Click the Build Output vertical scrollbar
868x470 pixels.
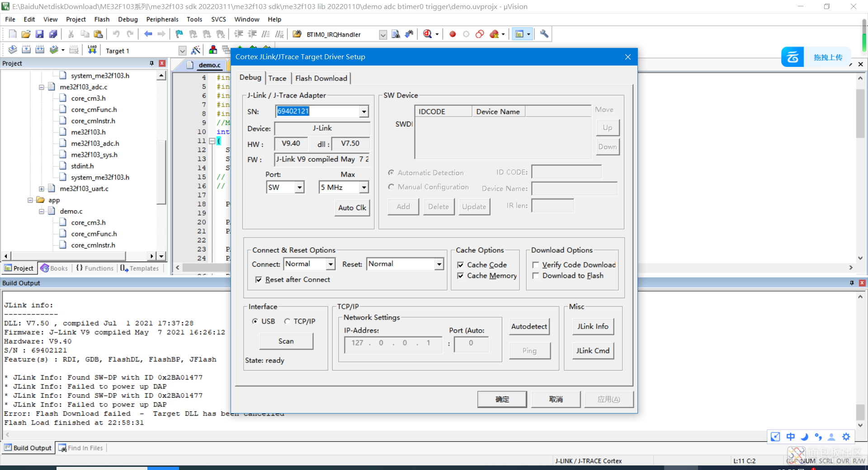[x=860, y=361]
